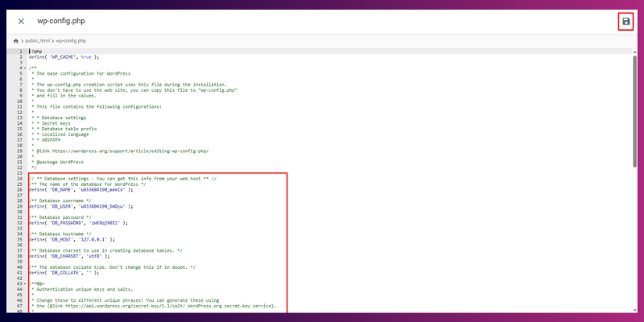The height and width of the screenshot is (322, 644).
Task: Click the '<?php' opening tag line
Action: [x=35, y=52]
